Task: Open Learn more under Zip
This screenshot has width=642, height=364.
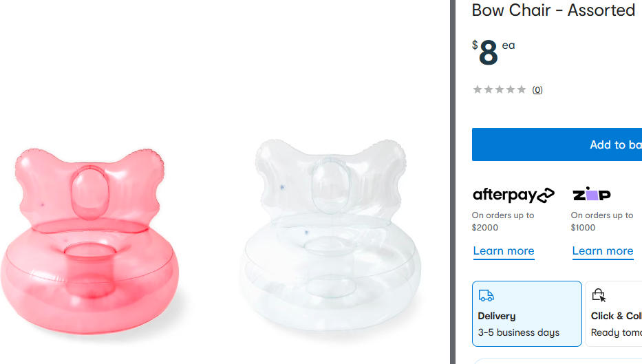Action: tap(603, 251)
